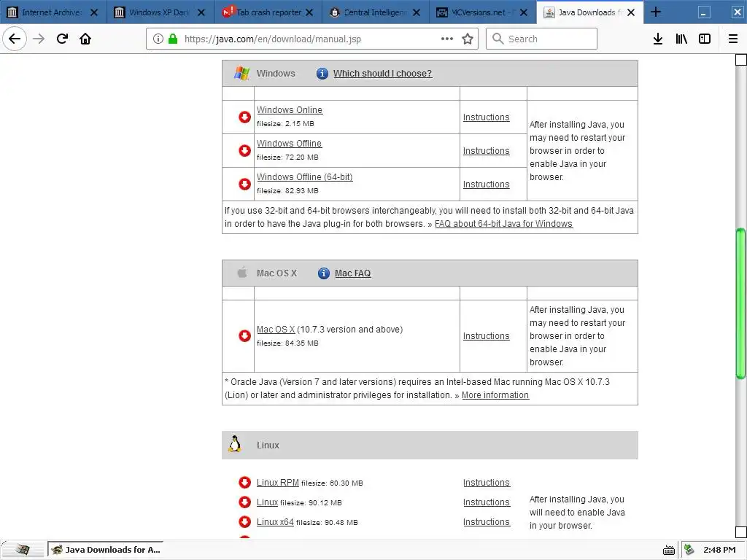Viewport: 747px width, 560px height.
Task: Close the Internet Archive tab
Action: (94, 12)
